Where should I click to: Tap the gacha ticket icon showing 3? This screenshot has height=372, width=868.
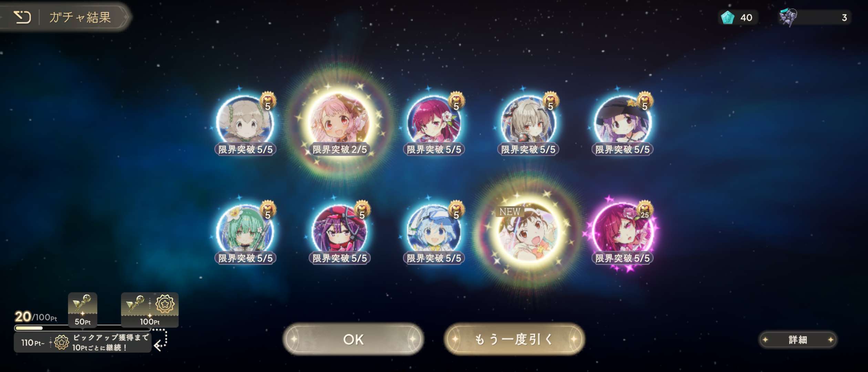pos(788,17)
